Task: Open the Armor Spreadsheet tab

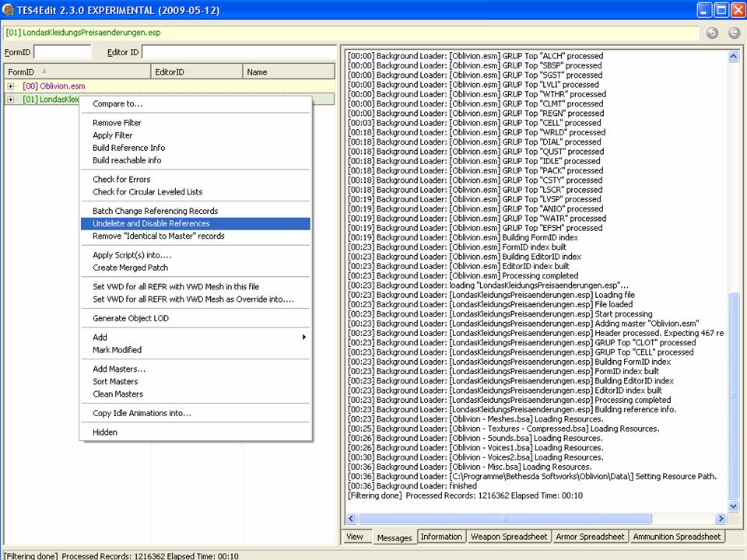Action: pyautogui.click(x=590, y=537)
